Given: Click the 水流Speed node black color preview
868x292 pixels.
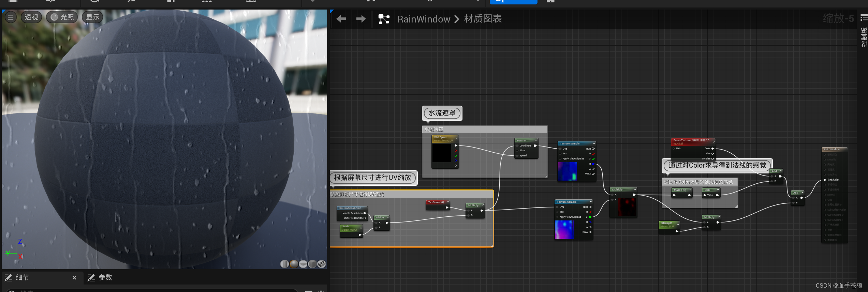Looking at the screenshot, I should pos(442,153).
